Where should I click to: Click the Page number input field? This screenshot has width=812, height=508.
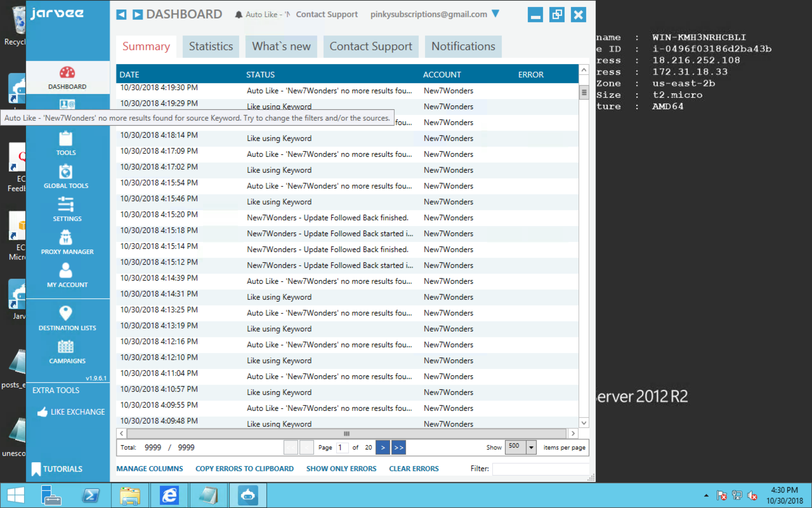coord(342,448)
